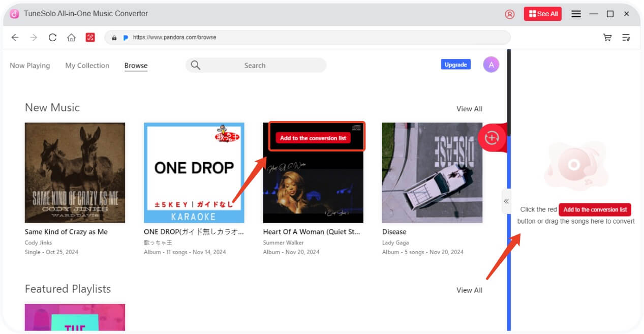This screenshot has height=334, width=644.
Task: Click the red Add to the conversion list label in side panel
Action: coord(595,209)
